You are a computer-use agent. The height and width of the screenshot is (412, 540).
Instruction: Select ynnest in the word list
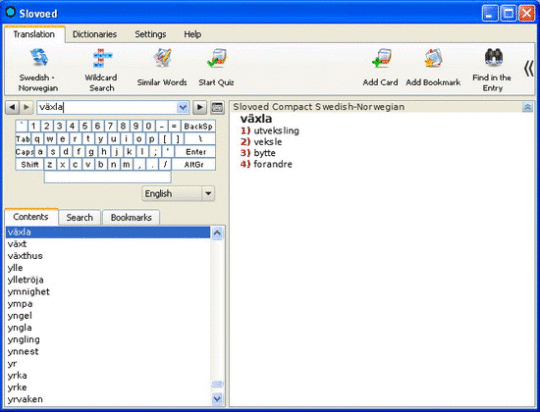107,351
